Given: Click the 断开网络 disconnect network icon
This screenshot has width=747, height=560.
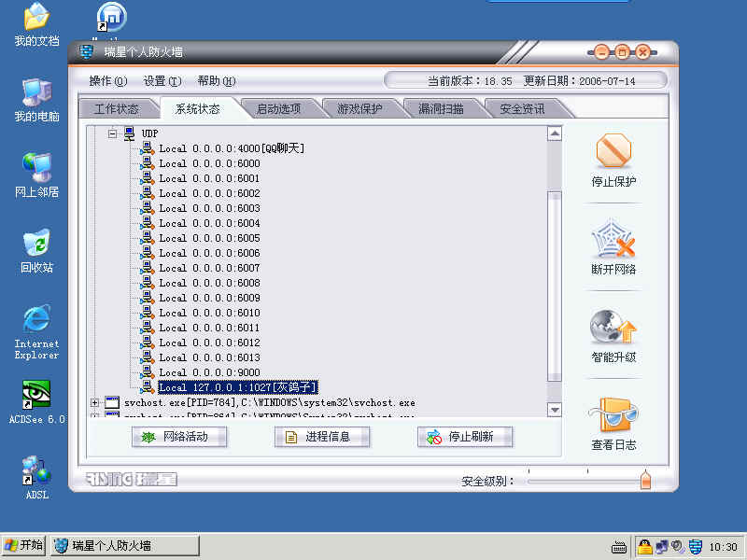Looking at the screenshot, I should 613,238.
